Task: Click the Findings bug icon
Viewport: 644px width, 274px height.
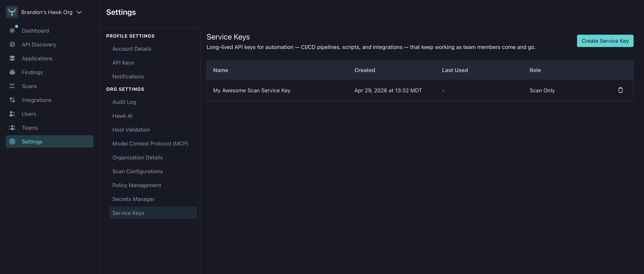Action: click(12, 72)
